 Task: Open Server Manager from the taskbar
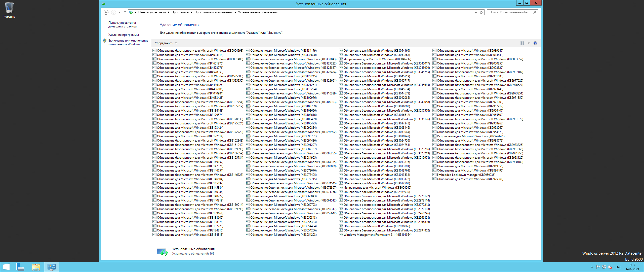pyautogui.click(x=20, y=267)
